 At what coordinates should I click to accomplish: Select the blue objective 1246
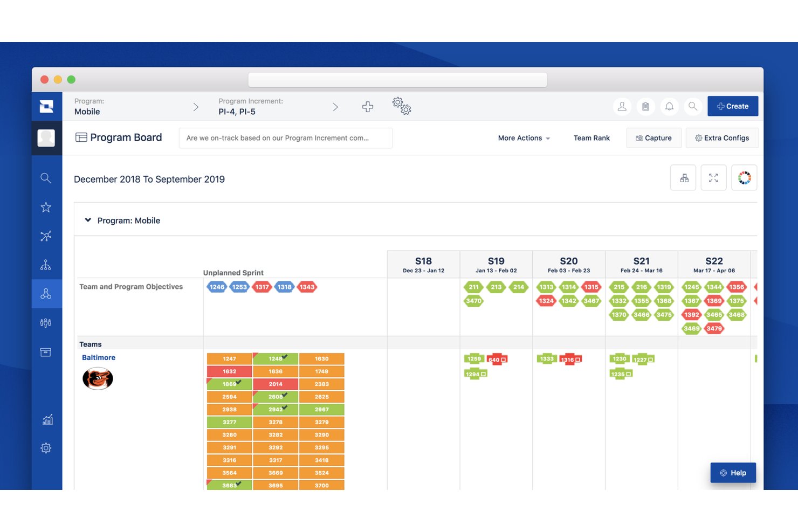(217, 287)
